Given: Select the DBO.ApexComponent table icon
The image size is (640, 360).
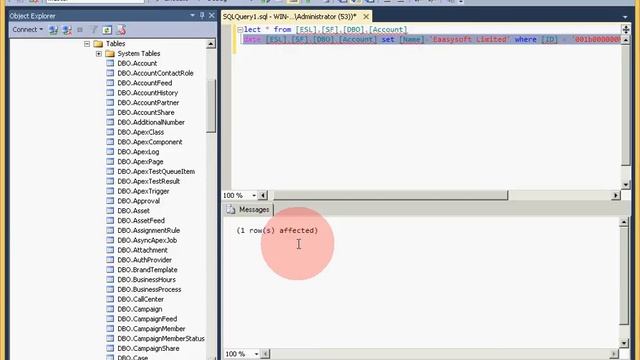Looking at the screenshot, I should (110, 142).
